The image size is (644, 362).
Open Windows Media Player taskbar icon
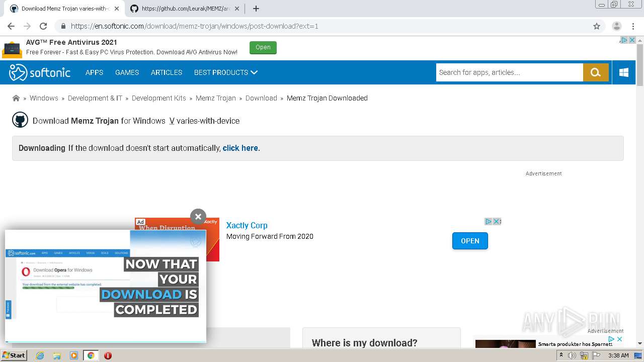click(74, 355)
